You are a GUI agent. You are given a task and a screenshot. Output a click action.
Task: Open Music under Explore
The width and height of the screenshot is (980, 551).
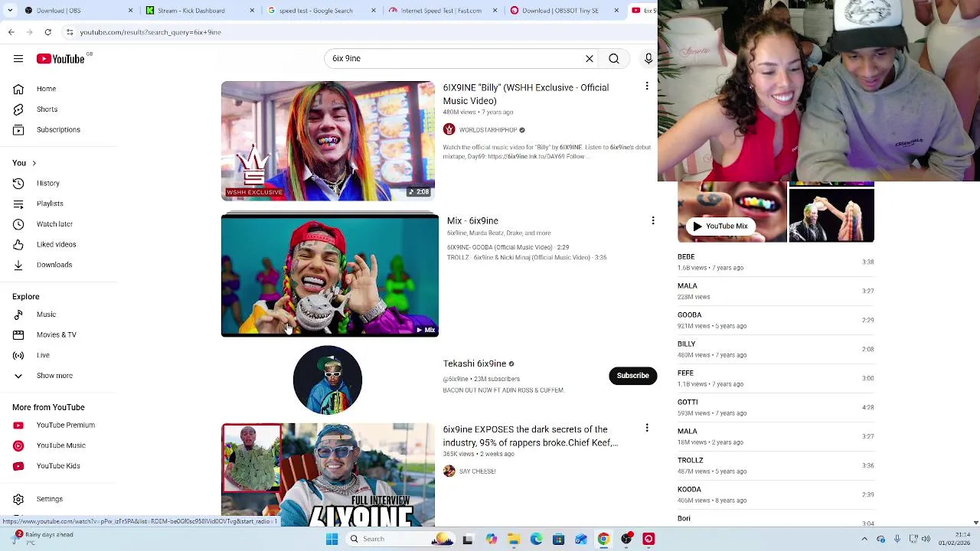tap(46, 315)
